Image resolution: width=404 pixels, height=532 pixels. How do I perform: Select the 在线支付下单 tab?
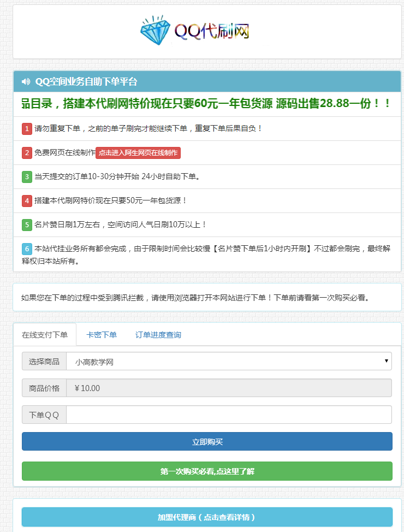45,334
